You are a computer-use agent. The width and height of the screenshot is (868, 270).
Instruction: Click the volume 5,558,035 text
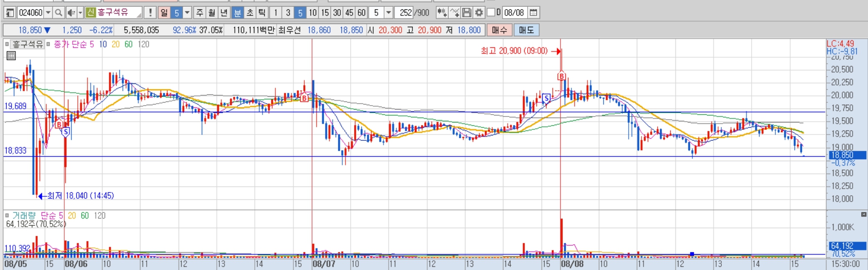(x=141, y=30)
